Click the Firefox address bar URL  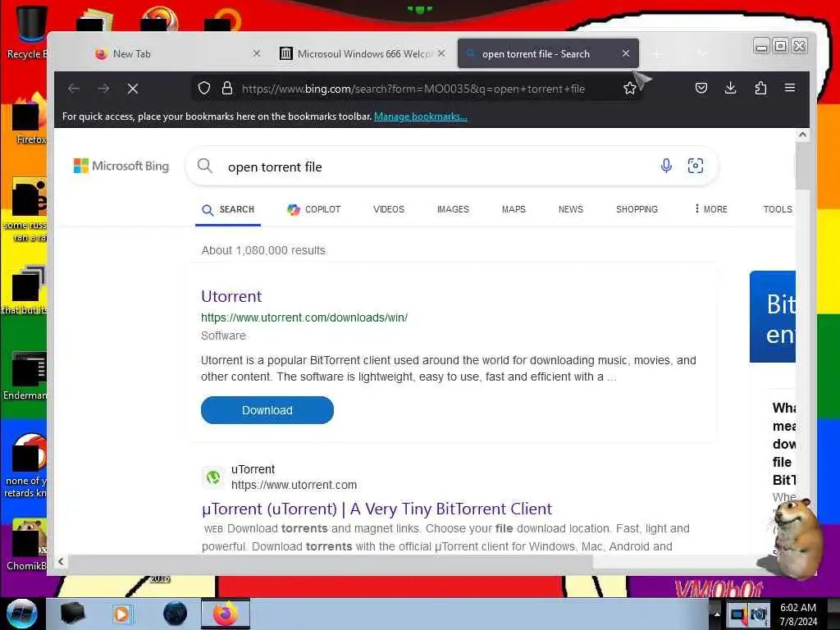[x=413, y=89]
